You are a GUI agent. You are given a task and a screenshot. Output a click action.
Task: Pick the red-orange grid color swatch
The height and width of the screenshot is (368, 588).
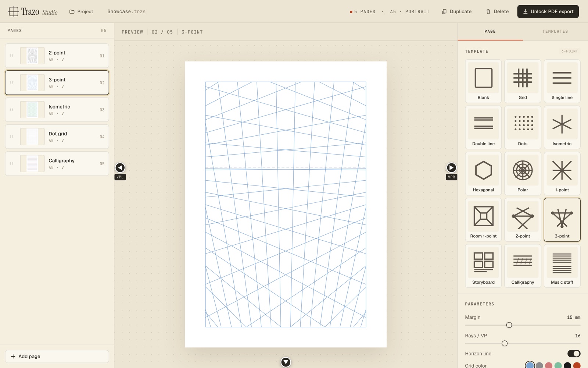(x=577, y=365)
